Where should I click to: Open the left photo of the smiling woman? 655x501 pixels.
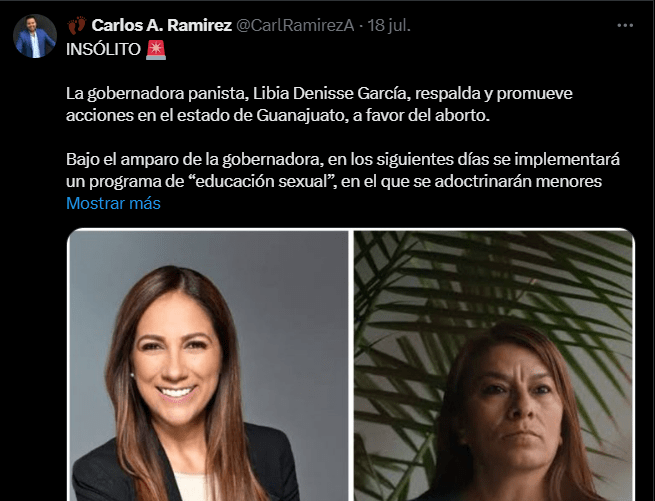208,365
